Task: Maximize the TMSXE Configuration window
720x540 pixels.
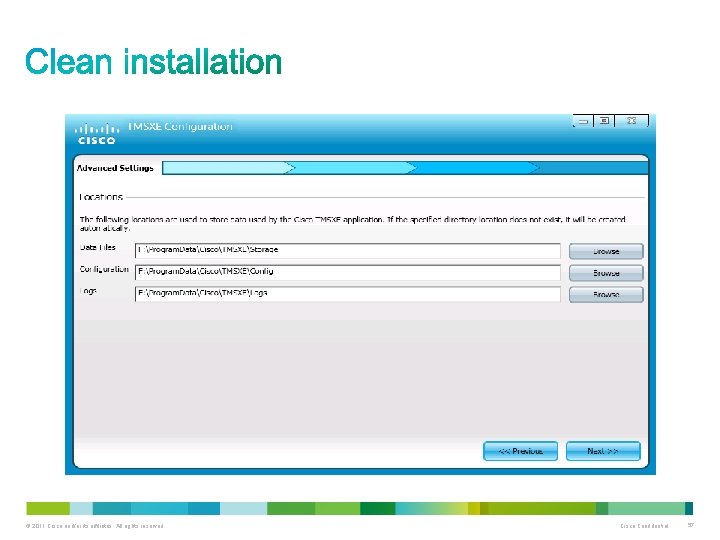Action: tap(604, 121)
